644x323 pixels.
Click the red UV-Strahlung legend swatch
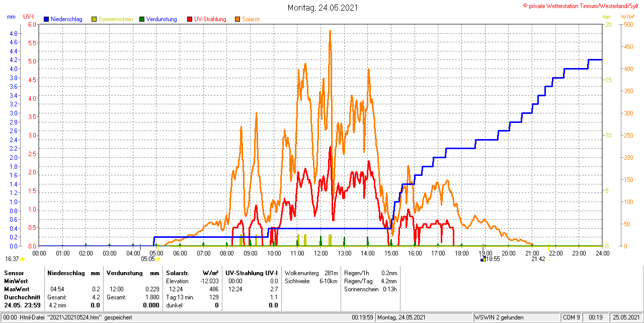point(190,19)
